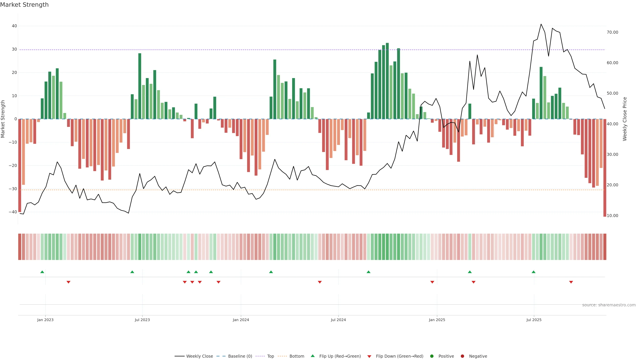Click the darkest red heatmap cell at far right
Screen dimensions: 644x362
[x=605, y=247]
